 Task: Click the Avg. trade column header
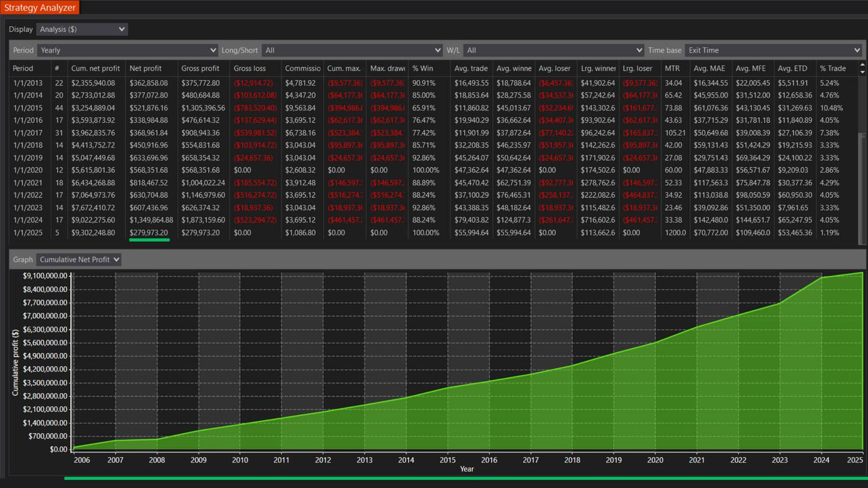tap(470, 68)
